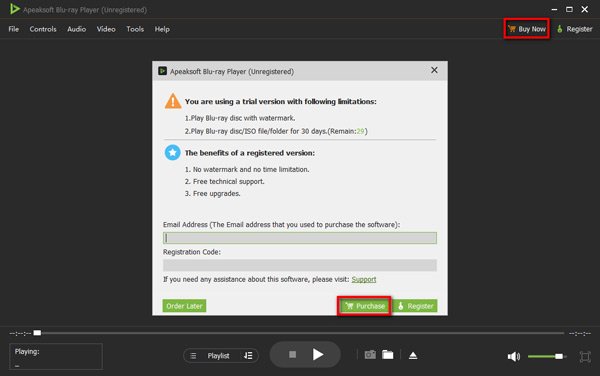Take a snapshot with the camera icon

tap(370, 355)
